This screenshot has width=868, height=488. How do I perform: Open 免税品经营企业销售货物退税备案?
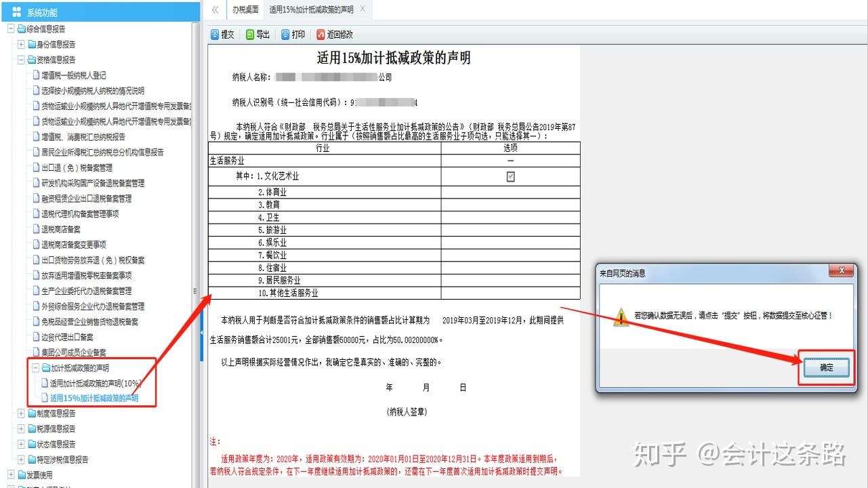coord(89,321)
